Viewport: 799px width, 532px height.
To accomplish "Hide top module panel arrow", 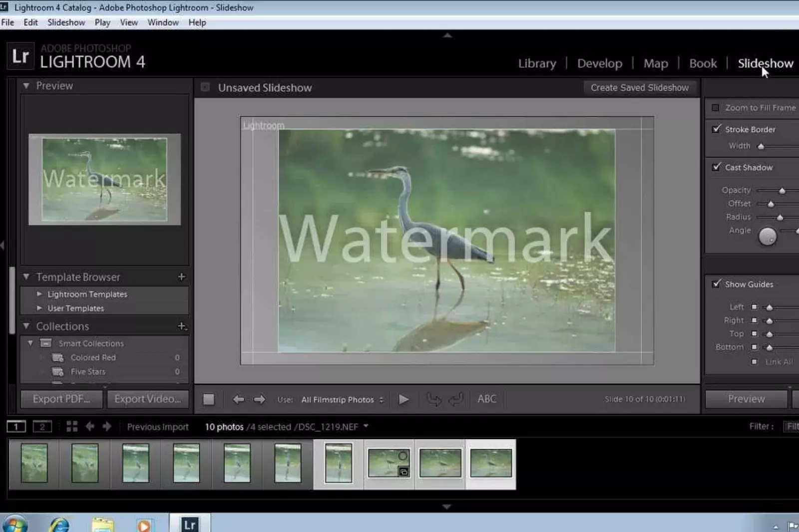I will point(447,35).
